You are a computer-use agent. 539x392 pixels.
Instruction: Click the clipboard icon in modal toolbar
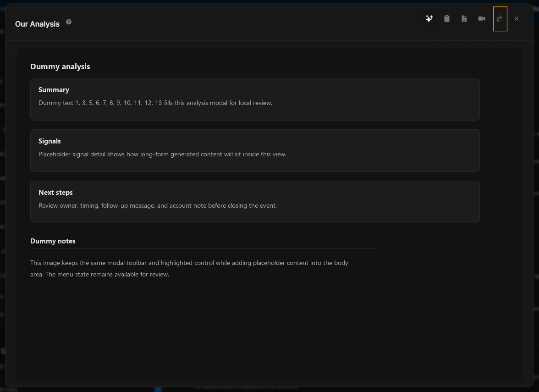click(446, 18)
